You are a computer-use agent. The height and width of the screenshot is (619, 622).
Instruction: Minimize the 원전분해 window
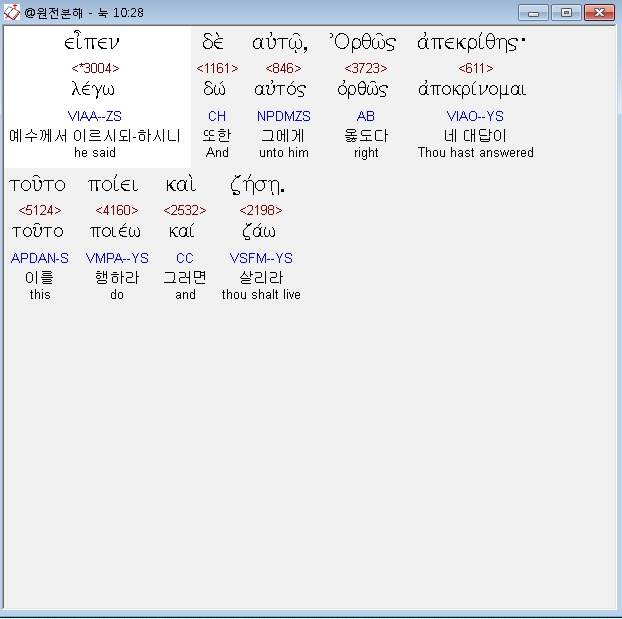pyautogui.click(x=533, y=13)
